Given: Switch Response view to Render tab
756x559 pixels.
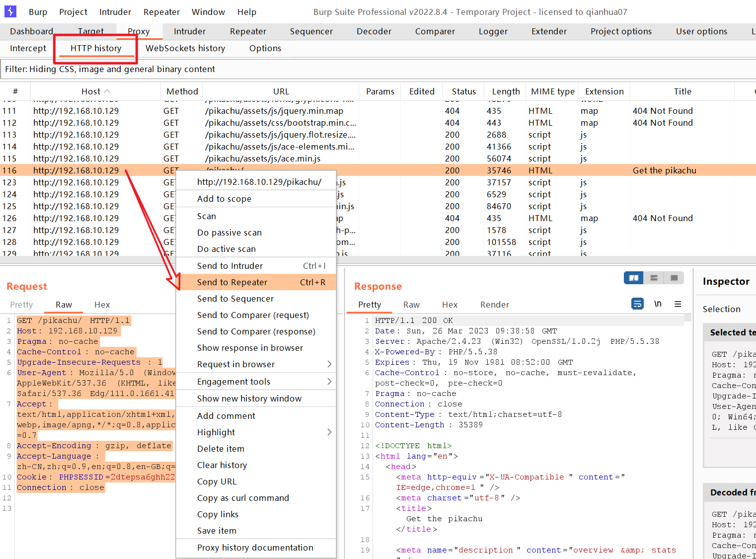Looking at the screenshot, I should click(494, 305).
